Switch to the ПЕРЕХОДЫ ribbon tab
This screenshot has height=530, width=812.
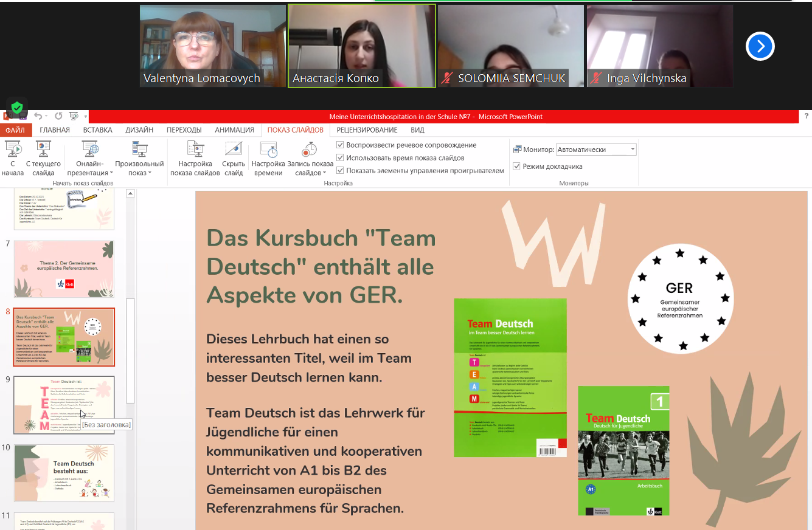click(184, 130)
